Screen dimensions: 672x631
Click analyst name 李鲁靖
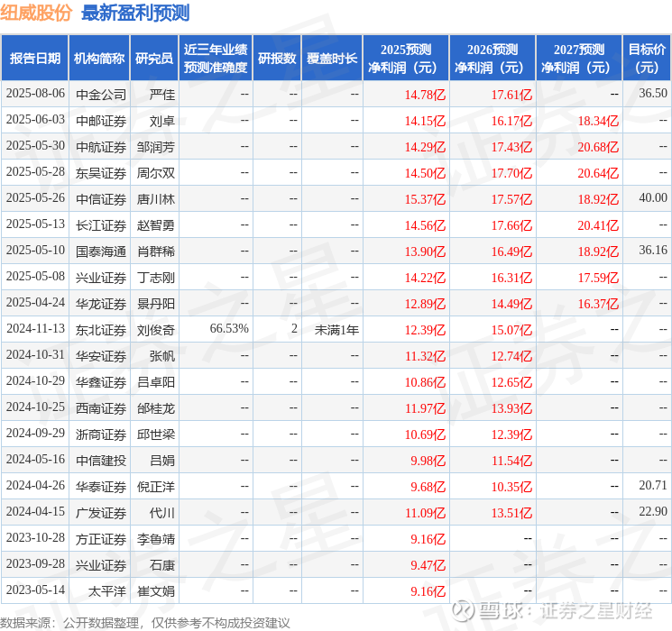click(156, 539)
